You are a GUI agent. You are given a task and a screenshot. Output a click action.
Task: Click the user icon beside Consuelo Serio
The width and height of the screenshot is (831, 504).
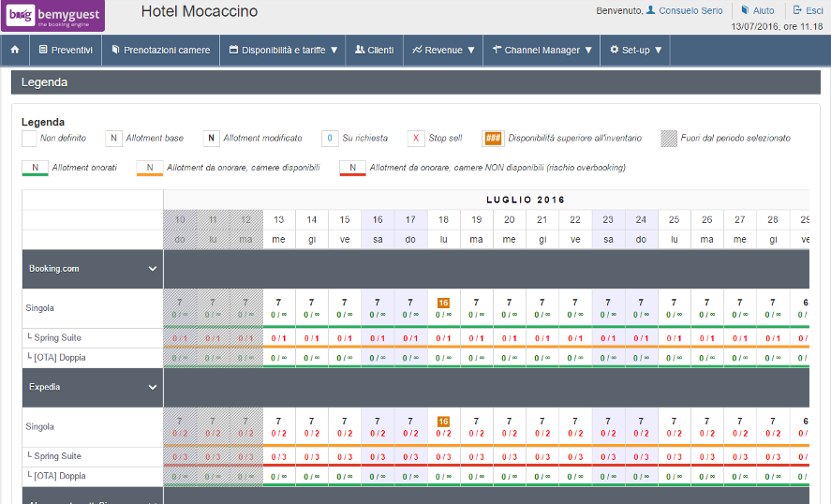pyautogui.click(x=651, y=10)
